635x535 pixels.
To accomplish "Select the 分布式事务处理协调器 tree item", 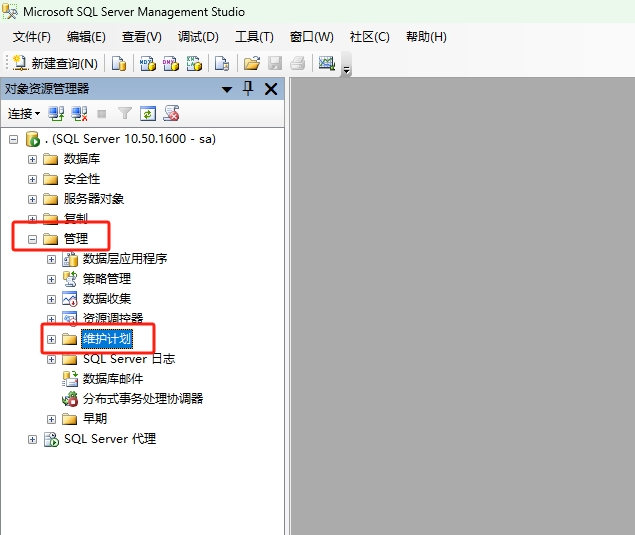I will (x=143, y=399).
